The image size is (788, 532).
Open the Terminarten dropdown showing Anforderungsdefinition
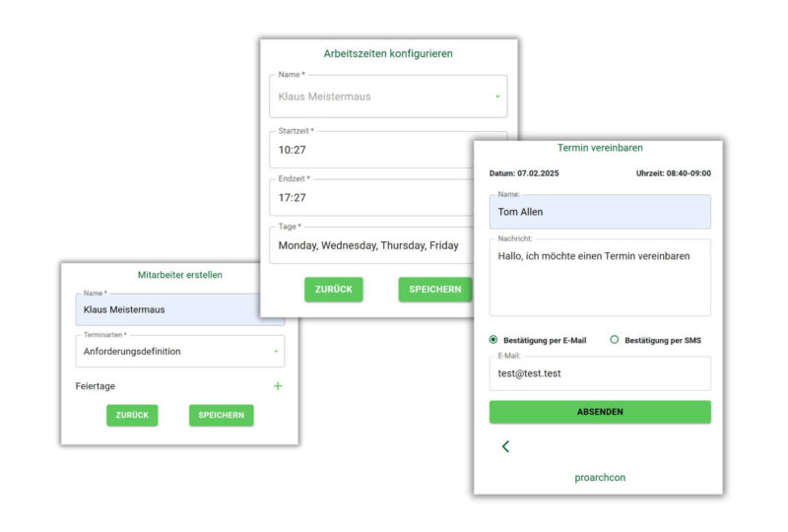coord(180,351)
